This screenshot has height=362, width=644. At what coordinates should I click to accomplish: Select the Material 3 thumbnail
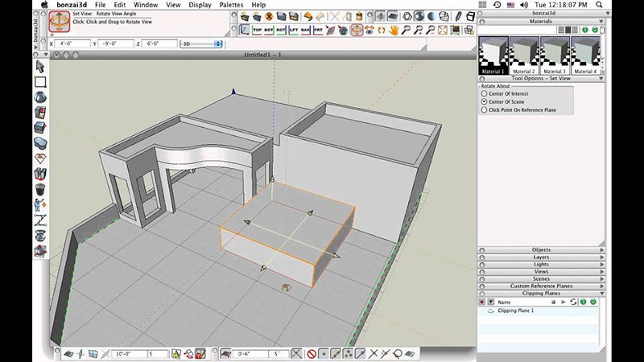pyautogui.click(x=555, y=56)
